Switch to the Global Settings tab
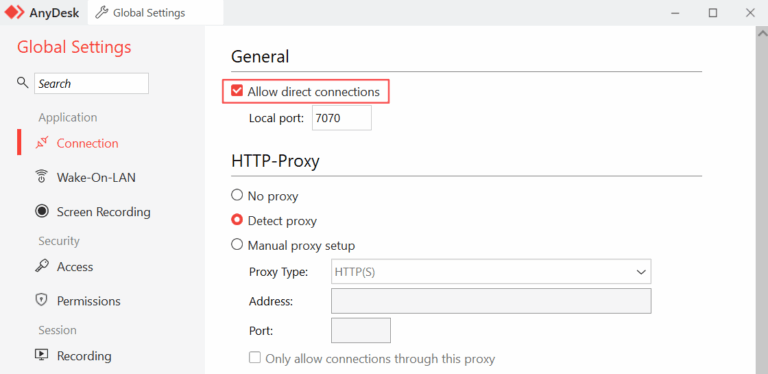Image resolution: width=768 pixels, height=374 pixels. pos(156,13)
